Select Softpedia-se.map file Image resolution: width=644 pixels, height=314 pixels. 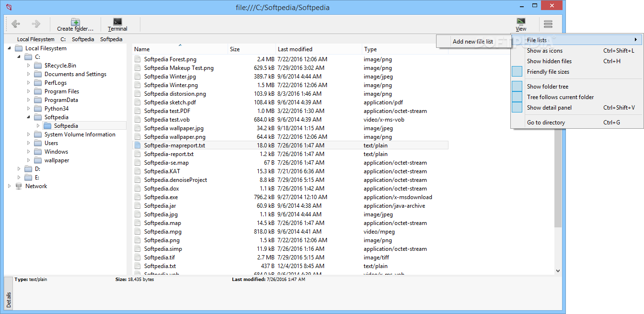(x=290, y=163)
